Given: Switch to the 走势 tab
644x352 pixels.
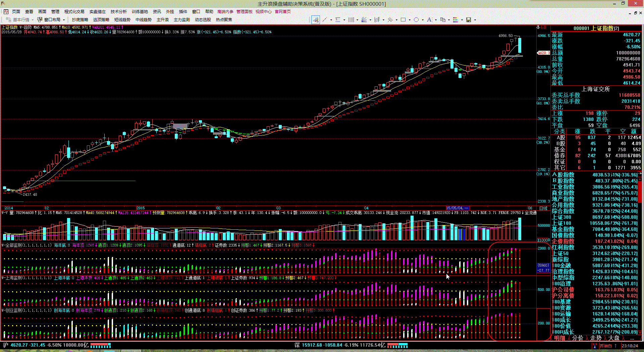Looking at the screenshot, I should pos(596,338).
